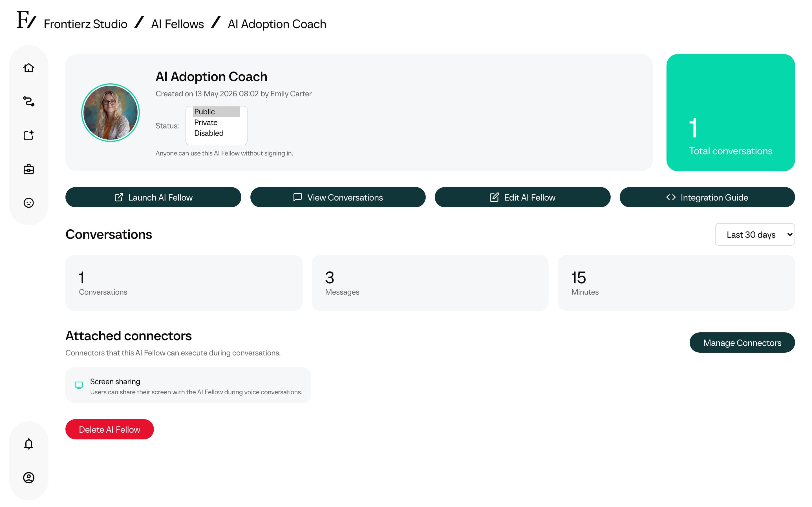Click the create-with-sparkle icon in sidebar
The image size is (812, 507).
pyautogui.click(x=28, y=135)
